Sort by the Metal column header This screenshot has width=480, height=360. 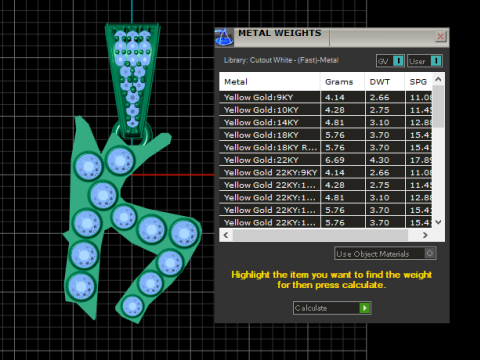(269, 82)
